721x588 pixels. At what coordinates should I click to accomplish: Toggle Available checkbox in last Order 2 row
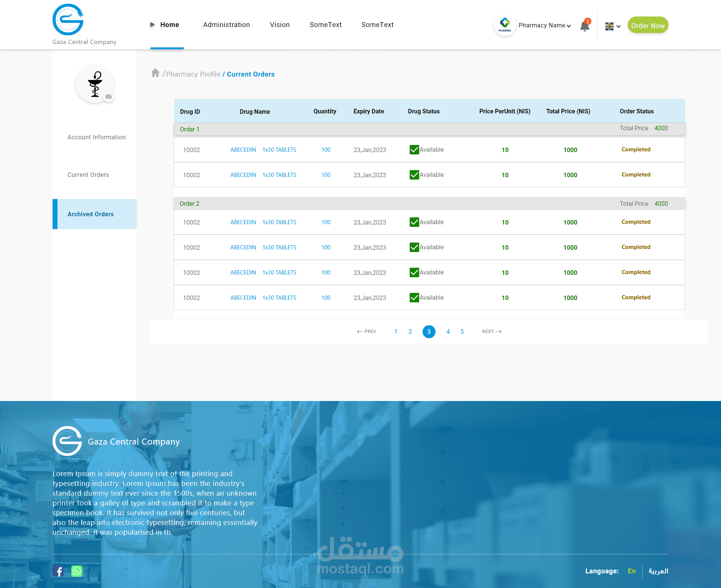point(414,298)
